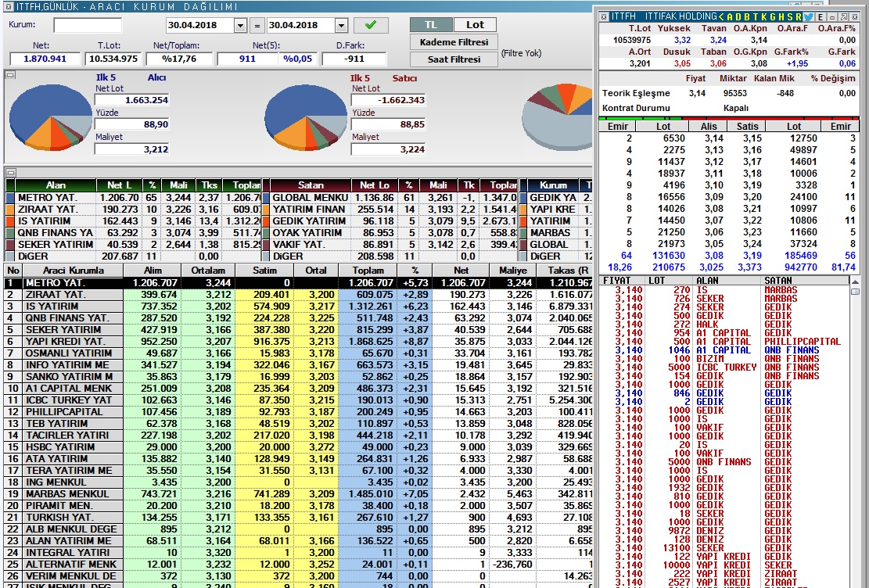Image resolution: width=869 pixels, height=588 pixels.
Task: Sort by Maliye column header
Action: [x=512, y=271]
